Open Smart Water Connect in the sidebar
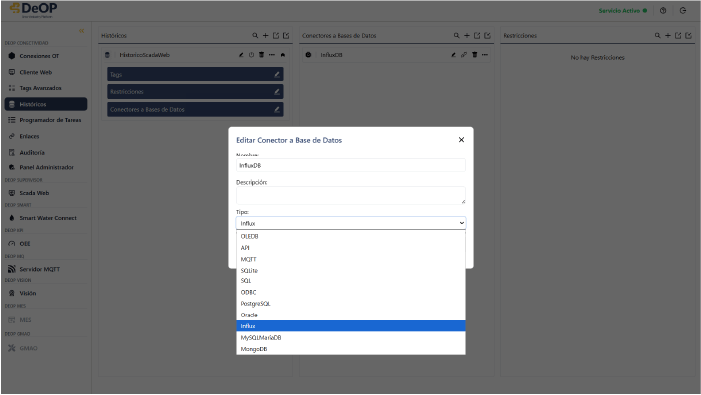 pyautogui.click(x=46, y=218)
